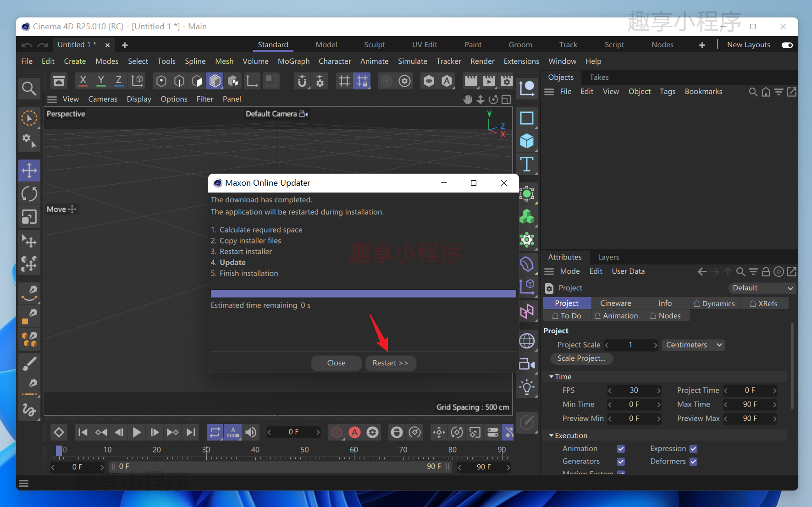Add new layout with plus button
Viewport: 812px width, 507px height.
point(702,45)
